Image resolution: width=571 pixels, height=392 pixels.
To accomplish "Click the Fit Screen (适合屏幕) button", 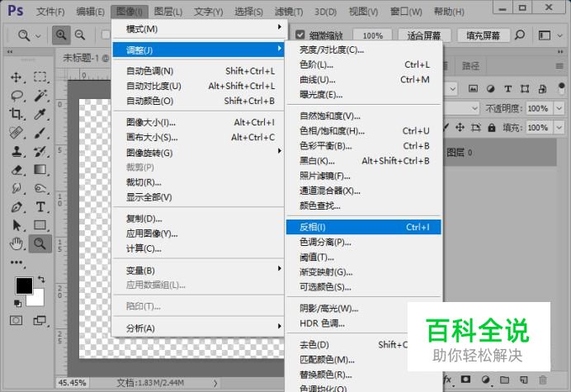I will (424, 35).
